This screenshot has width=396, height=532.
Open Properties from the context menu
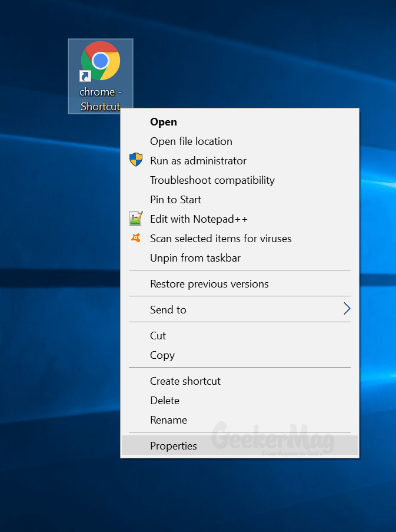240,445
